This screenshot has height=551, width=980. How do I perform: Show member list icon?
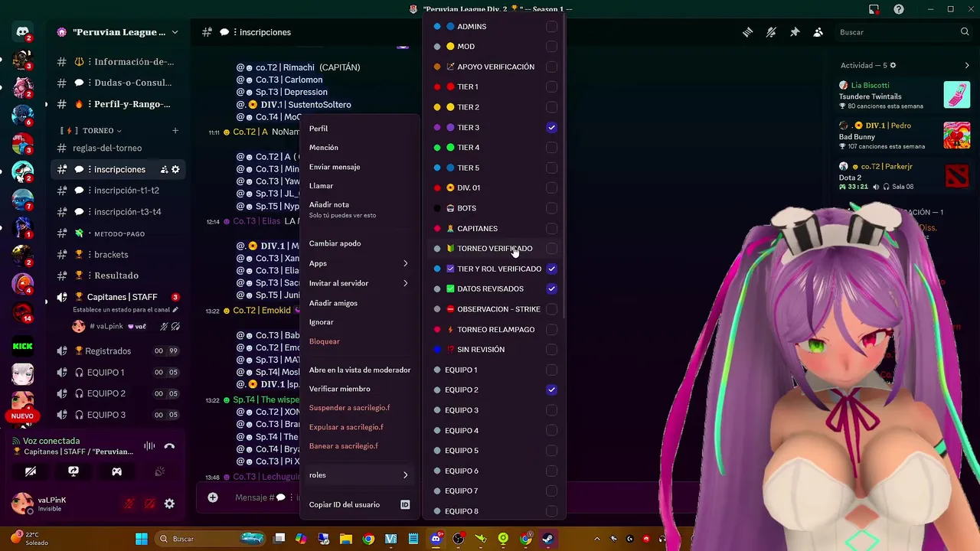coord(818,32)
